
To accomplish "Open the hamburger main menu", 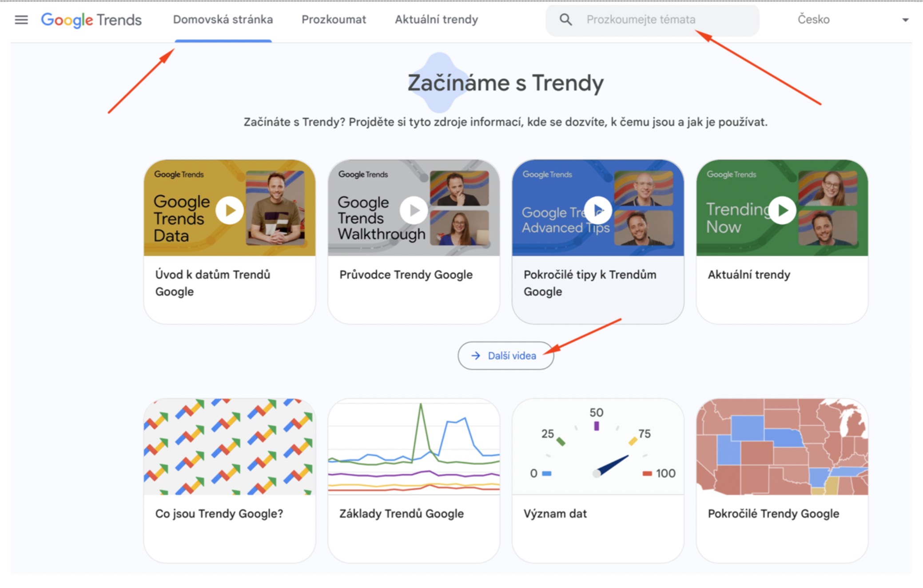I will 21,20.
